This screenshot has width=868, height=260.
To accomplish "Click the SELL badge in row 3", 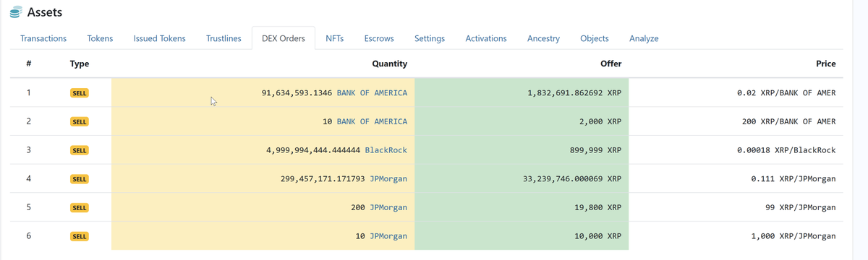I will [x=80, y=150].
